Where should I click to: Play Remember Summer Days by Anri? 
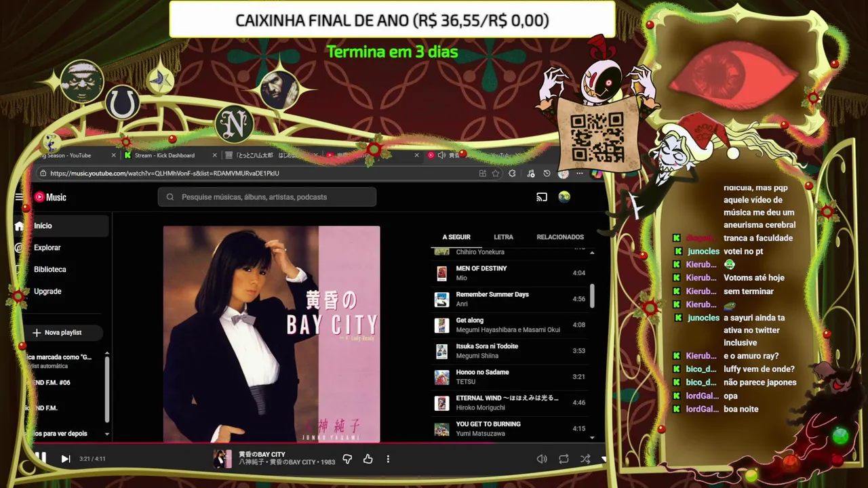tap(510, 299)
